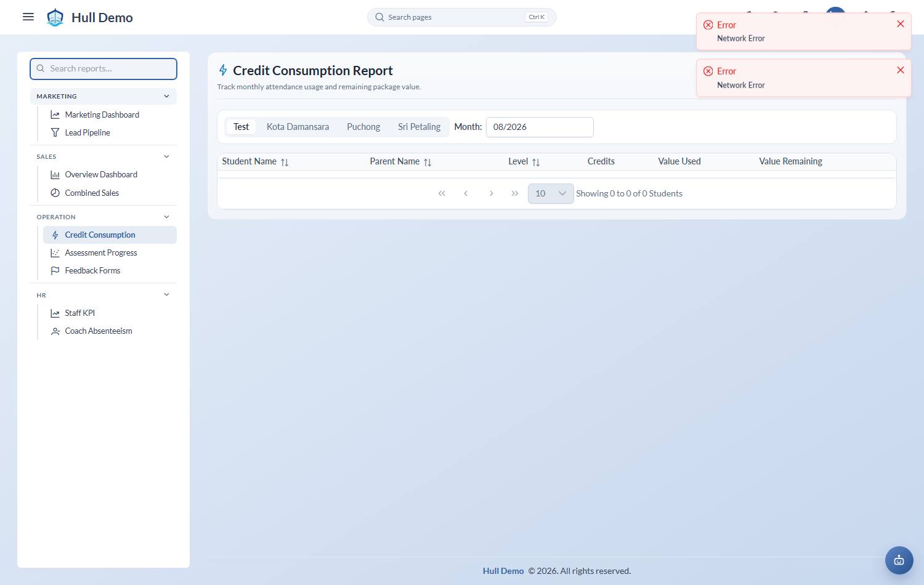Click the Marketing Dashboard chart icon
The image size is (924, 585).
coord(55,115)
